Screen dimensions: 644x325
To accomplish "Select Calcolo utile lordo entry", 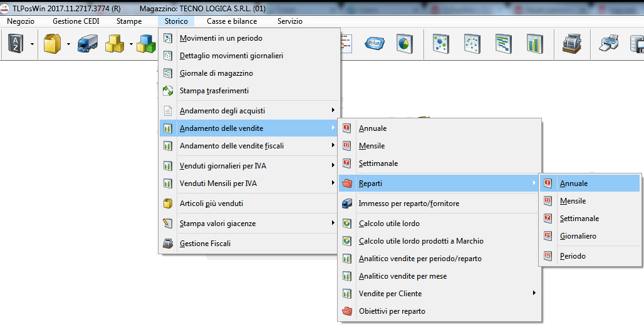I will point(388,224).
